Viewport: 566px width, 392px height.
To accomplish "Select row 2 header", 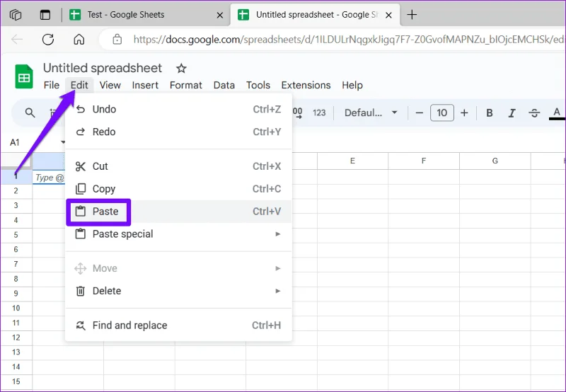I will pyautogui.click(x=16, y=191).
